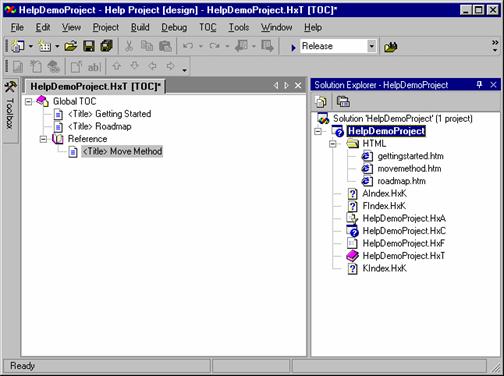Open the File menu

pos(17,27)
